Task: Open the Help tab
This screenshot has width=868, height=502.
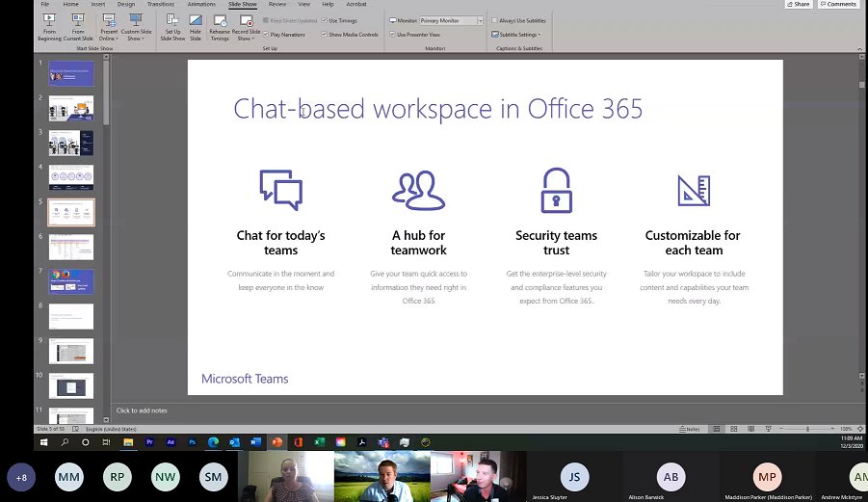Action: (x=328, y=4)
